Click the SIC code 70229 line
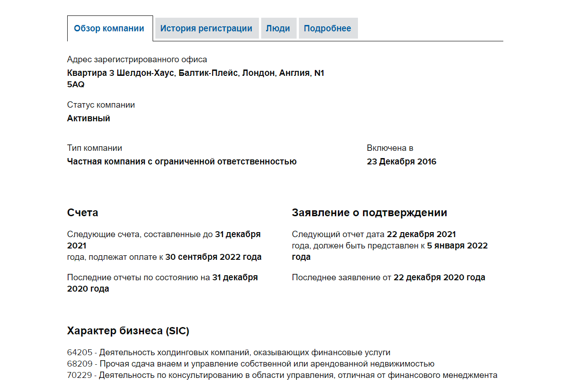The width and height of the screenshot is (571, 392). 282,375
